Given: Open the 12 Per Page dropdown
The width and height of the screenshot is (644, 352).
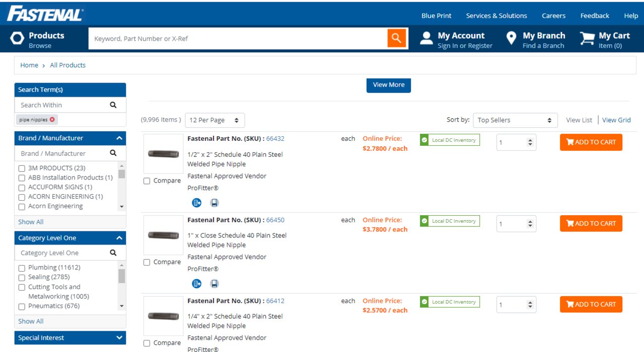Looking at the screenshot, I should point(215,120).
